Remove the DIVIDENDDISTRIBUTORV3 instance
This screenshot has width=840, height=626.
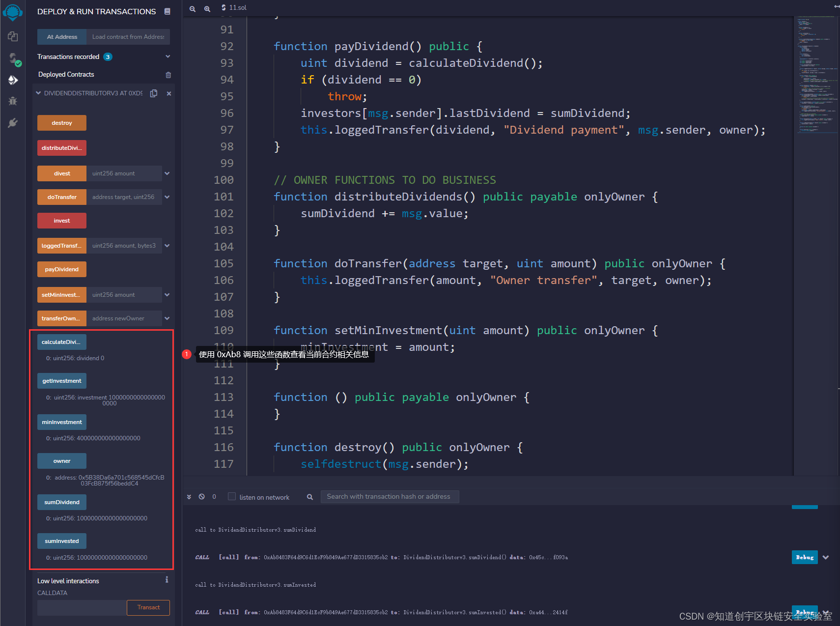tap(169, 93)
